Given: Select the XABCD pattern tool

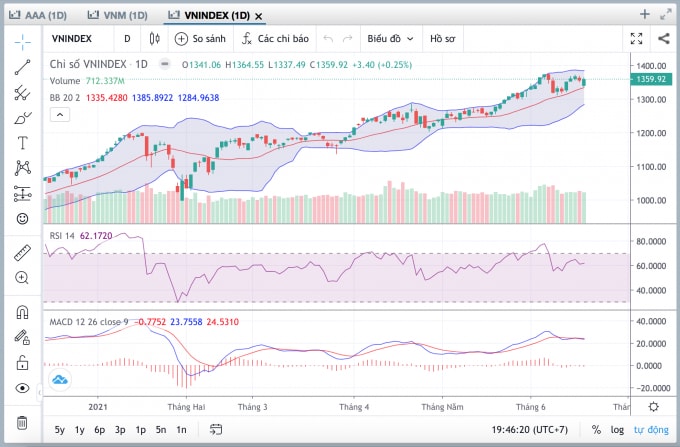Looking at the screenshot, I should (23, 168).
